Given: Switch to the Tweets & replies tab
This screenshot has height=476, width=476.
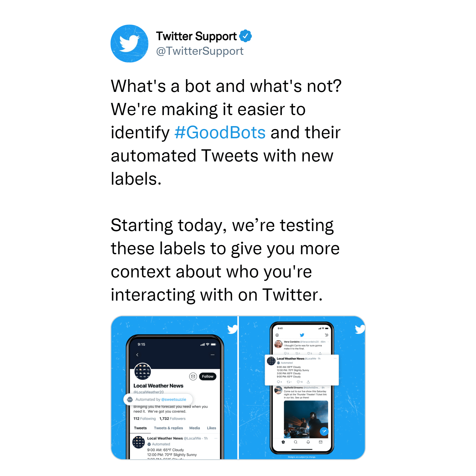Looking at the screenshot, I should [x=168, y=428].
